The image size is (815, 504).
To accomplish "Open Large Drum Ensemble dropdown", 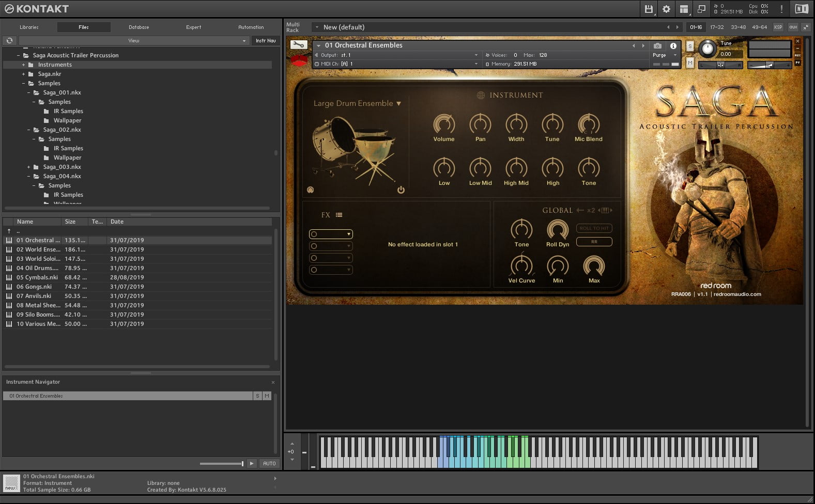I will [x=357, y=103].
